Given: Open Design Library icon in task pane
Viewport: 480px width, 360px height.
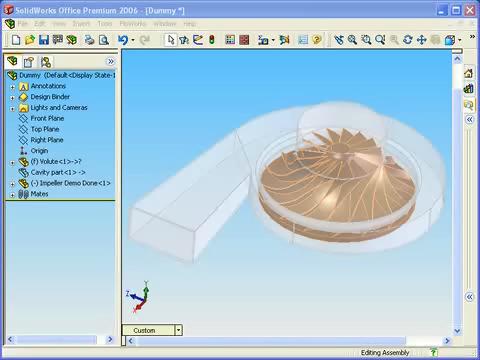Looking at the screenshot, I should coord(469,89).
